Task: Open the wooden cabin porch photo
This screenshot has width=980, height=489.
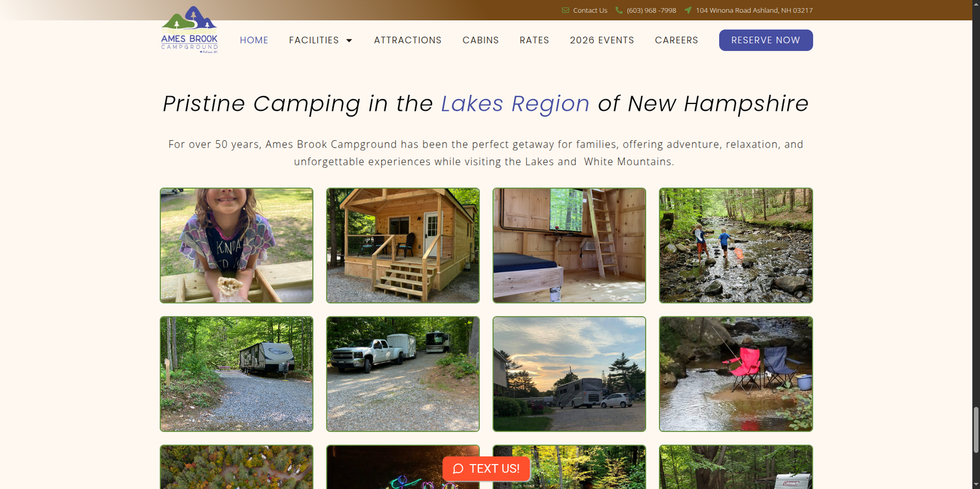Action: click(403, 245)
